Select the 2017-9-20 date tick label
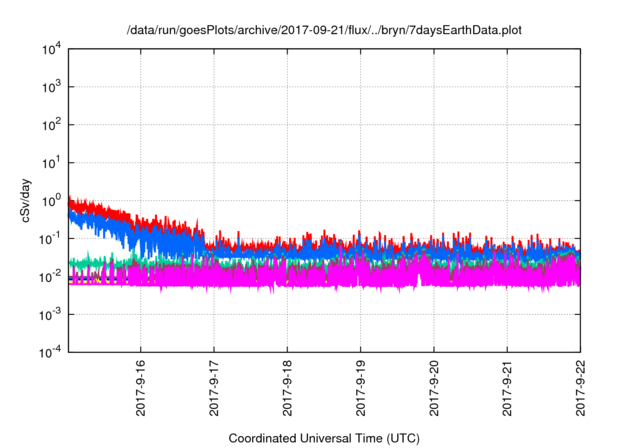The image size is (640, 448). pyautogui.click(x=434, y=388)
